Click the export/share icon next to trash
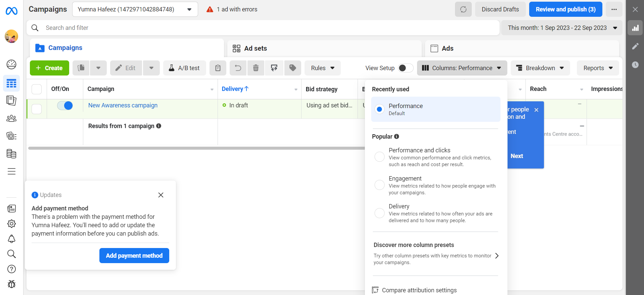Image resolution: width=644 pixels, height=295 pixels. pos(274,68)
